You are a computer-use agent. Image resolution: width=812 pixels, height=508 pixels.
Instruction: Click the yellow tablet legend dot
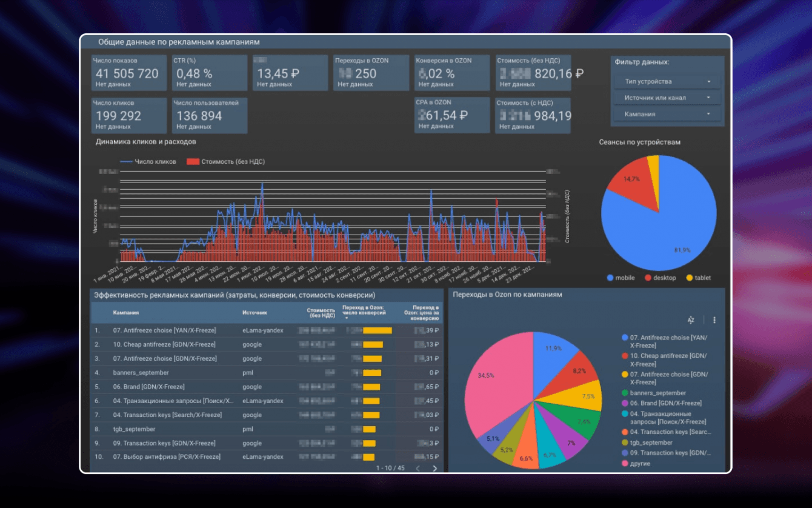click(689, 278)
